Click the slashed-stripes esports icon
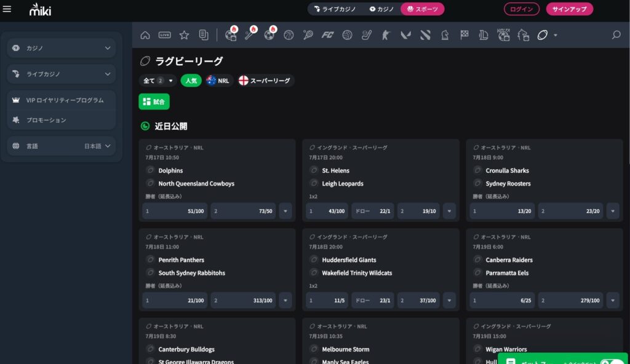 [x=425, y=35]
